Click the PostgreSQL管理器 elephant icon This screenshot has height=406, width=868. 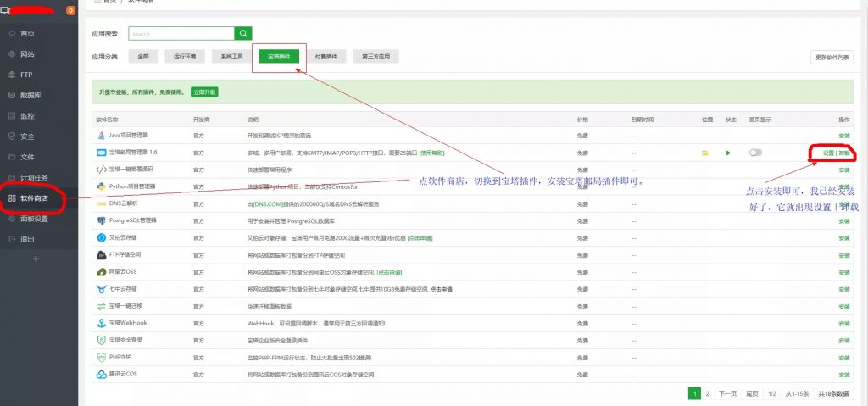(x=101, y=220)
